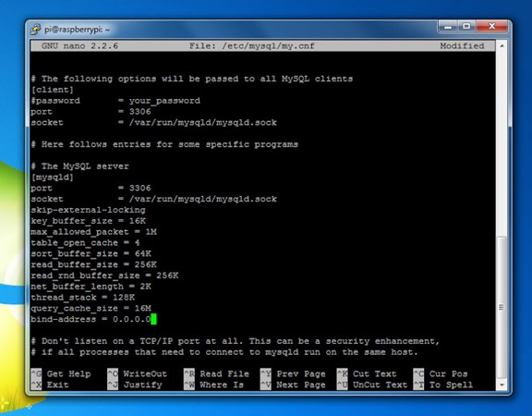Click the '[mysqld]' section line
This screenshot has height=416, width=532.
pyautogui.click(x=53, y=177)
